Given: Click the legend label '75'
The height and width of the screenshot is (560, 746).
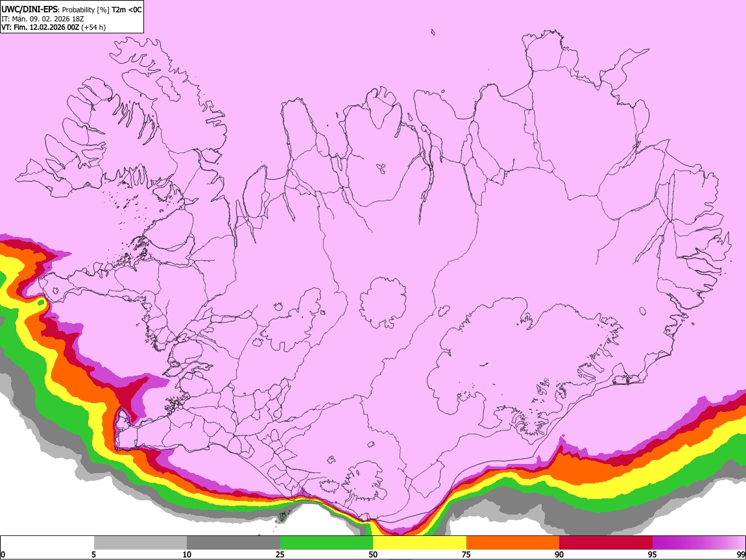Looking at the screenshot, I should coord(466,555).
